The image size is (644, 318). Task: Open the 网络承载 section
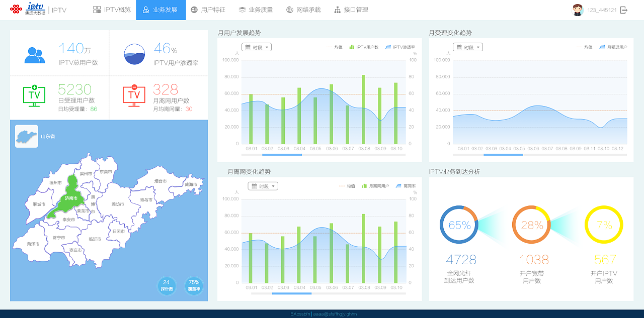(304, 9)
